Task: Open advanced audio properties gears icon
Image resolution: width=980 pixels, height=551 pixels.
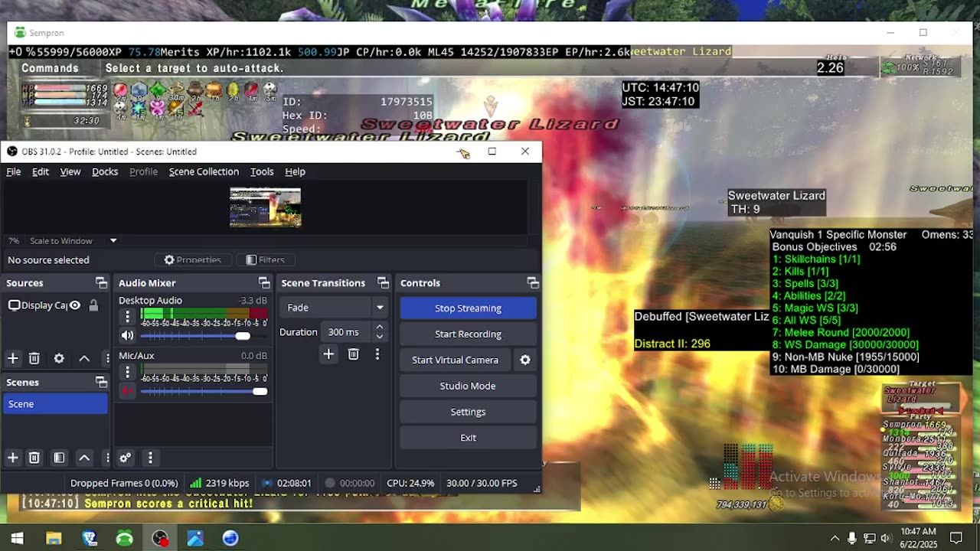Action: click(x=126, y=458)
